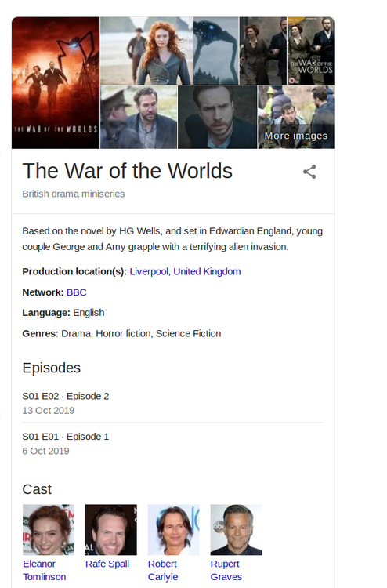Click Robert Carlyle's photo
The image size is (387, 588).
click(x=173, y=529)
